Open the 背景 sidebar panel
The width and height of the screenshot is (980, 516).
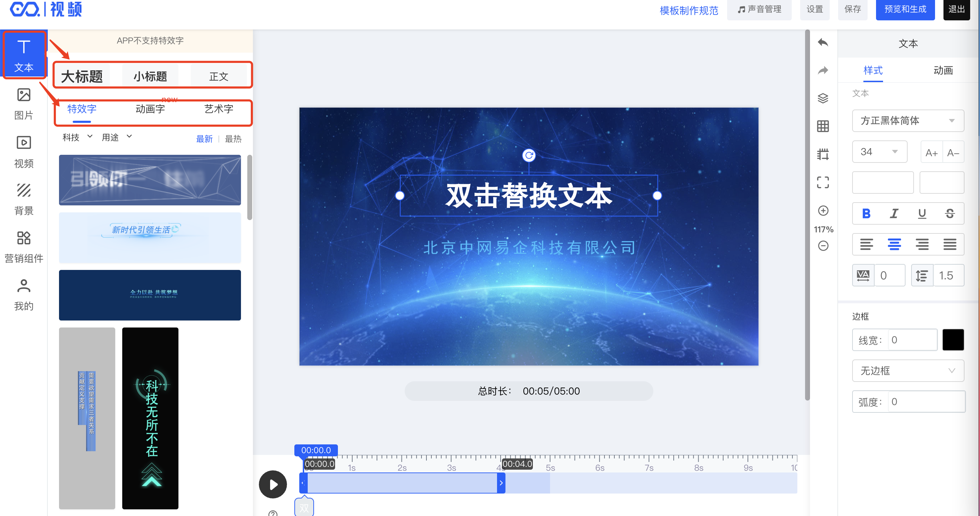point(24,199)
